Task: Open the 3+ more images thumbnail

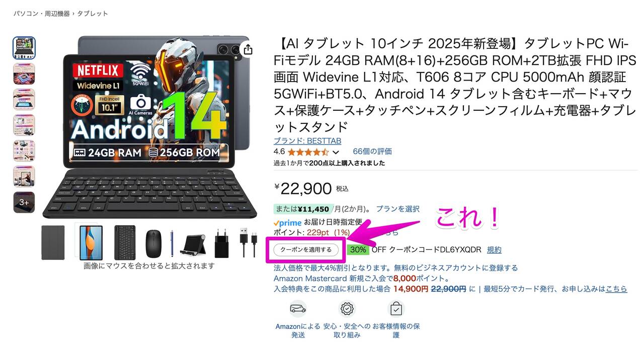Action: click(24, 202)
